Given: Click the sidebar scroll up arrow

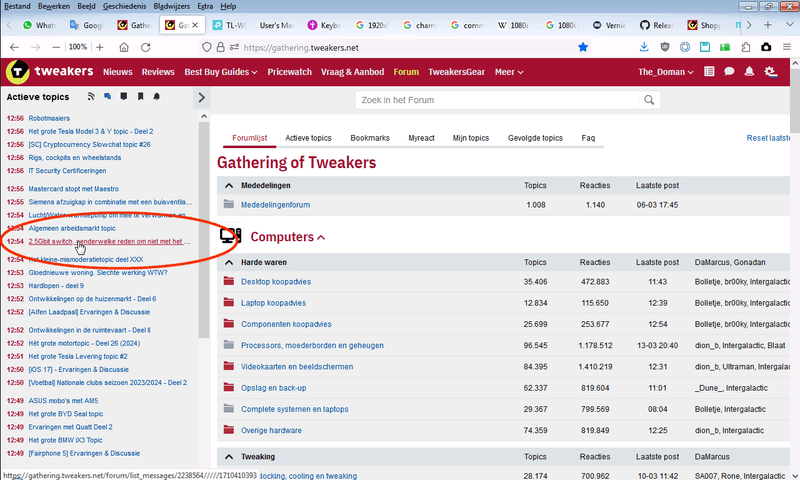Looking at the screenshot, I should 204,116.
